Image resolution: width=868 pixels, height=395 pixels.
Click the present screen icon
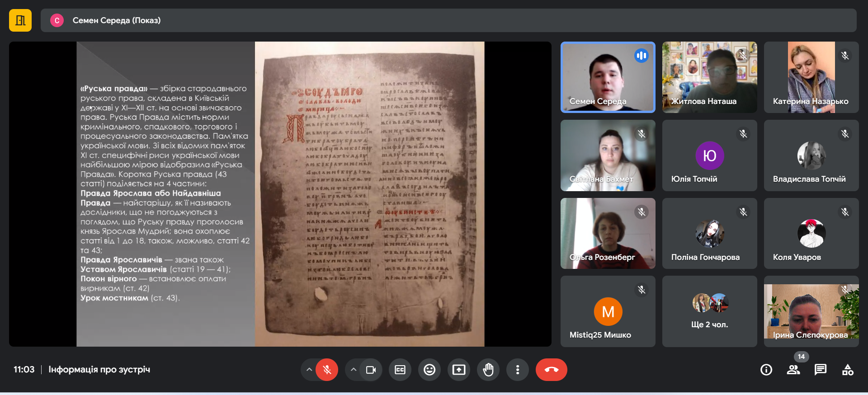459,370
